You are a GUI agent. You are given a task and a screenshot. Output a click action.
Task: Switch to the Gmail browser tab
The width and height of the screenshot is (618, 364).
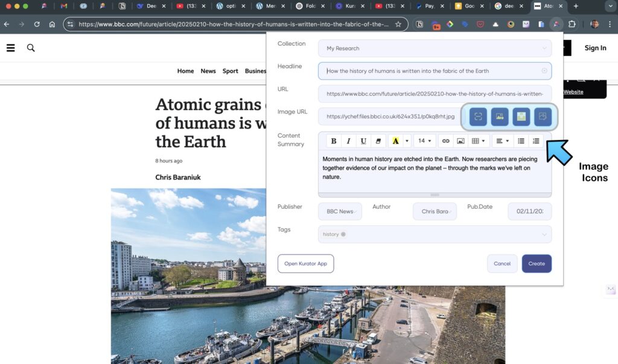click(64, 6)
